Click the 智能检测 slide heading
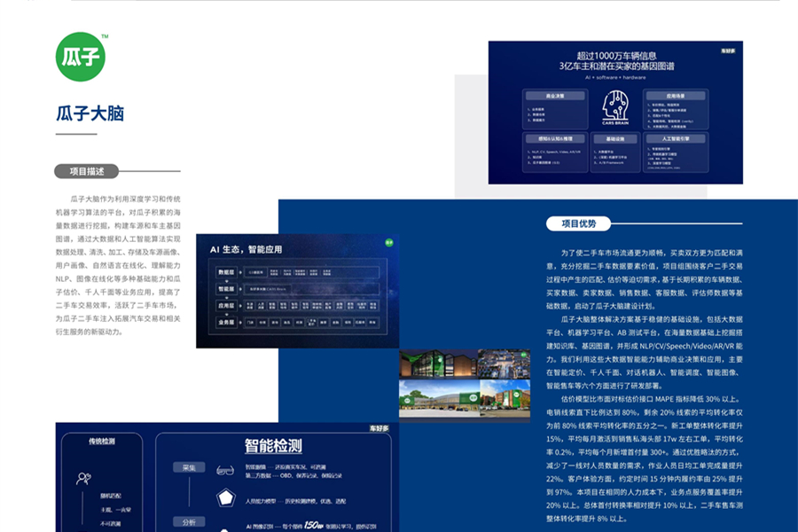 pyautogui.click(x=274, y=446)
